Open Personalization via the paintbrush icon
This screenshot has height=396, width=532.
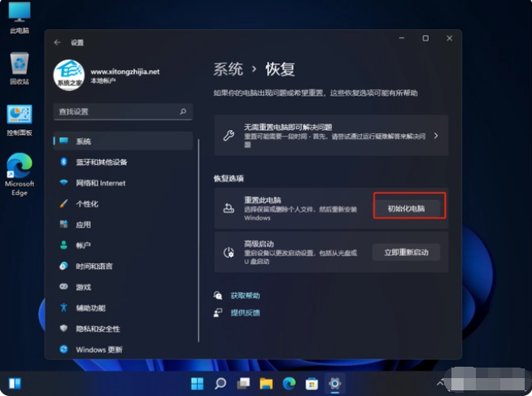(x=63, y=203)
